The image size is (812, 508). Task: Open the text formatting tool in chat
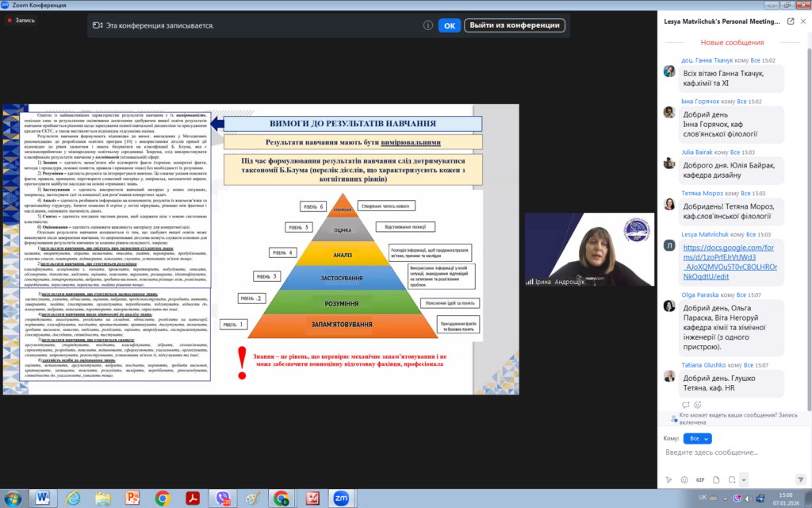[670, 479]
